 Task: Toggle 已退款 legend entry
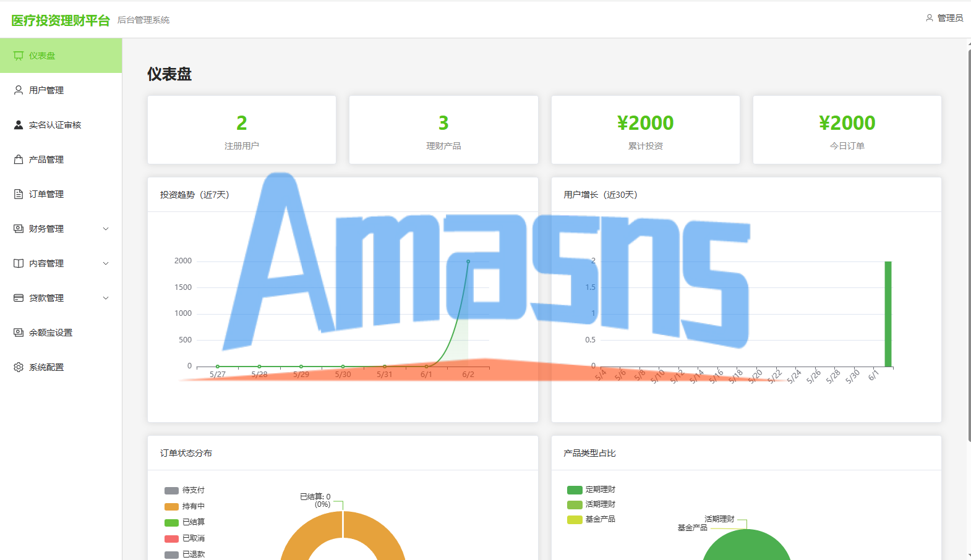click(184, 554)
